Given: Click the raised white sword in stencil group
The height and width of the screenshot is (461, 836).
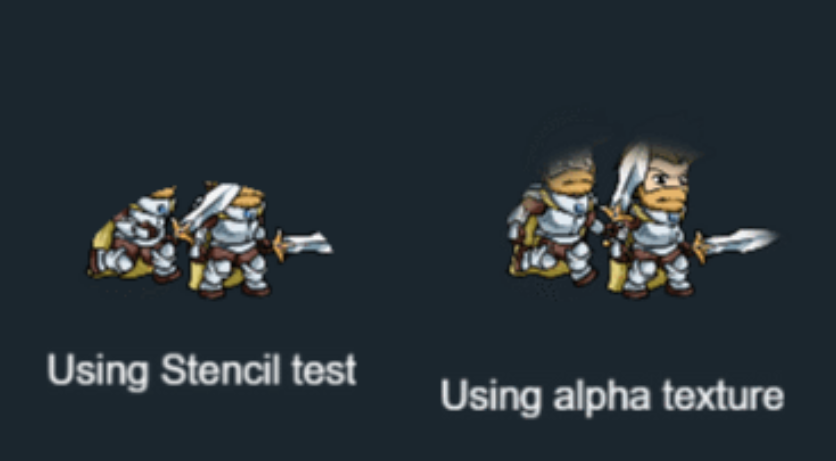Looking at the screenshot, I should click(211, 205).
